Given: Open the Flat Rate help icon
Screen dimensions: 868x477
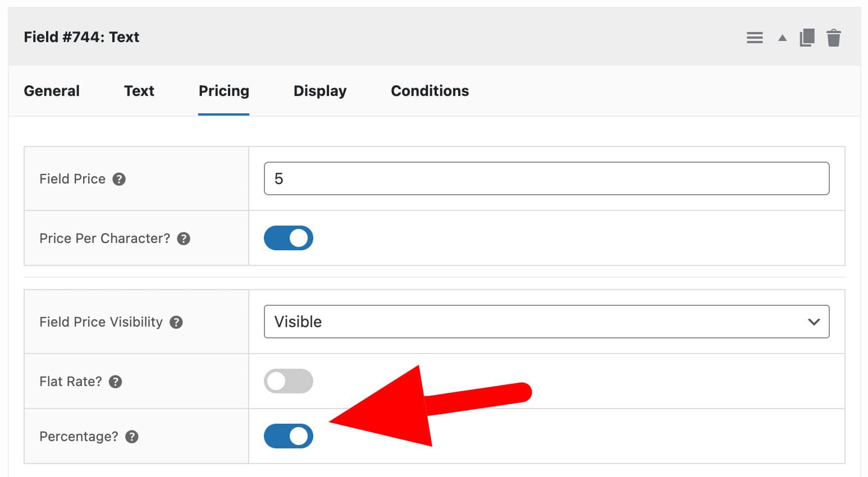Looking at the screenshot, I should pyautogui.click(x=116, y=381).
